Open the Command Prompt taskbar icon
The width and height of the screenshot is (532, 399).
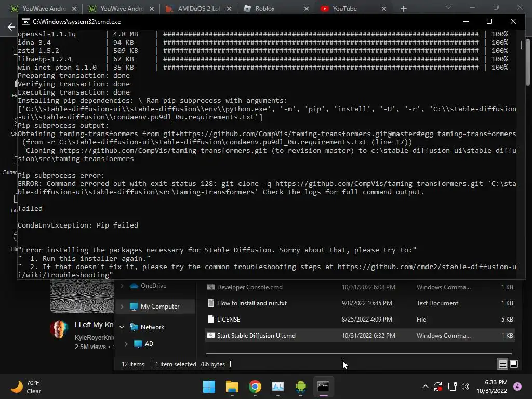[x=323, y=387]
